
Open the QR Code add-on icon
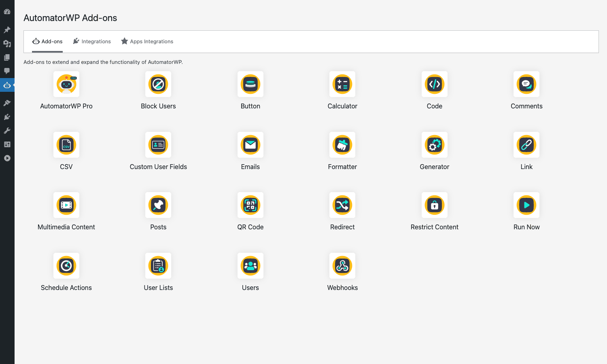coord(250,205)
